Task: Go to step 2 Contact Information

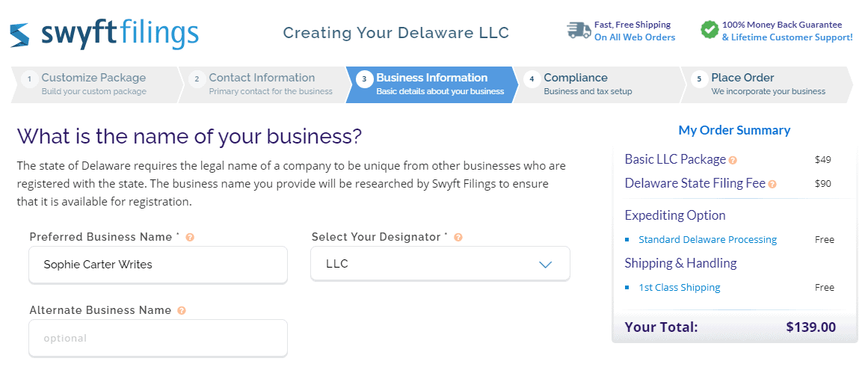Action: point(262,84)
